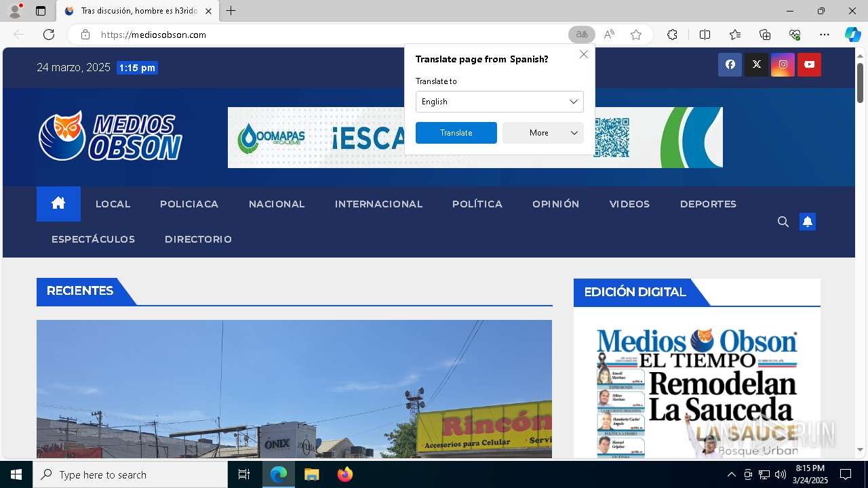Open the Extensions puzzle icon
The height and width of the screenshot is (488, 868).
click(672, 35)
